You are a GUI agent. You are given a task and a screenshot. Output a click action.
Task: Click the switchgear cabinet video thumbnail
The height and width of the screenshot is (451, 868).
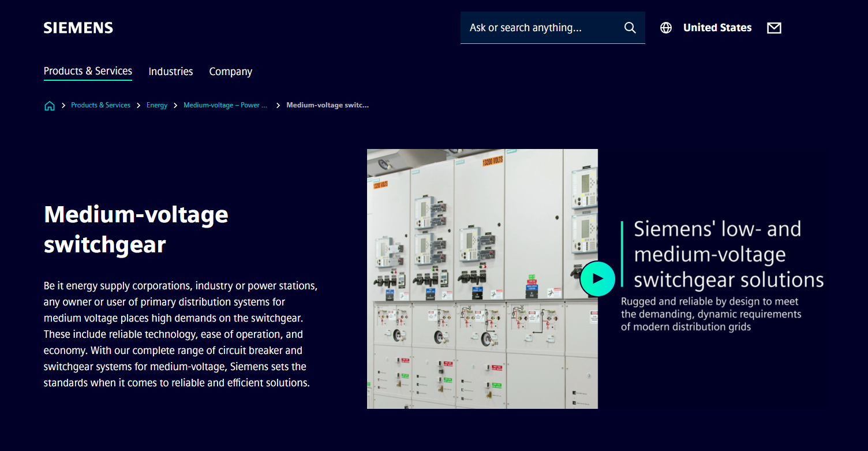tap(482, 279)
